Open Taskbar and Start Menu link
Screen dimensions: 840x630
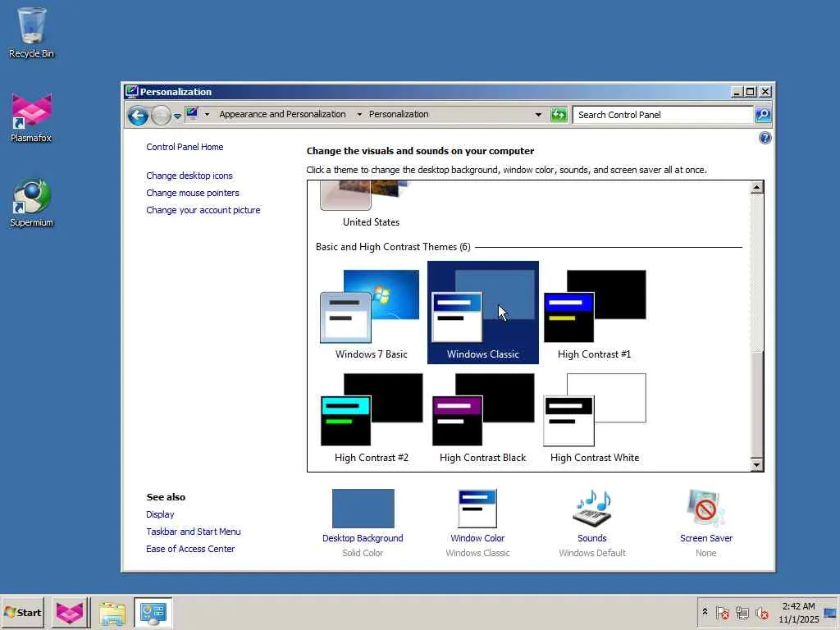(194, 532)
